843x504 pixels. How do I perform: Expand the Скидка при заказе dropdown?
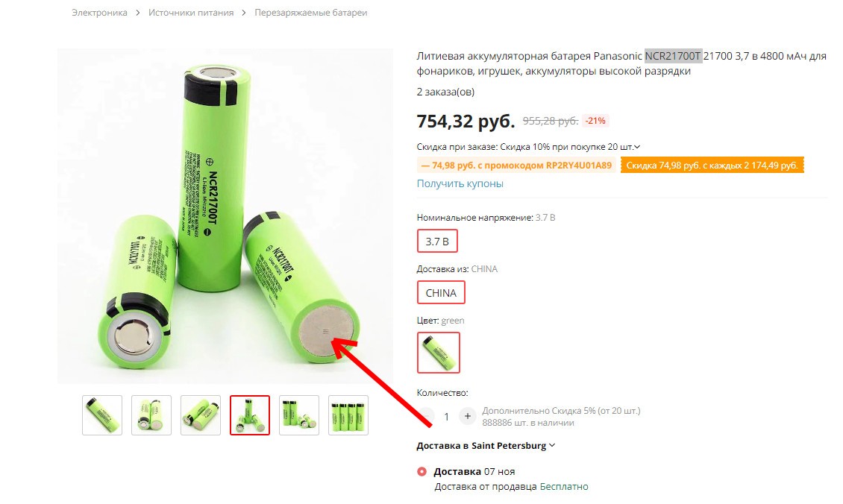click(x=636, y=147)
